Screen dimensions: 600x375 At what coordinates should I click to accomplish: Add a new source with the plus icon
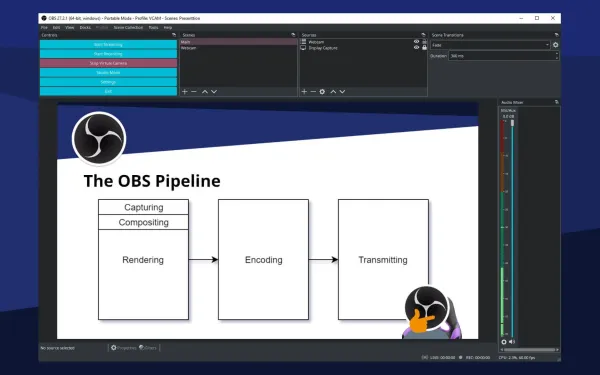point(304,91)
